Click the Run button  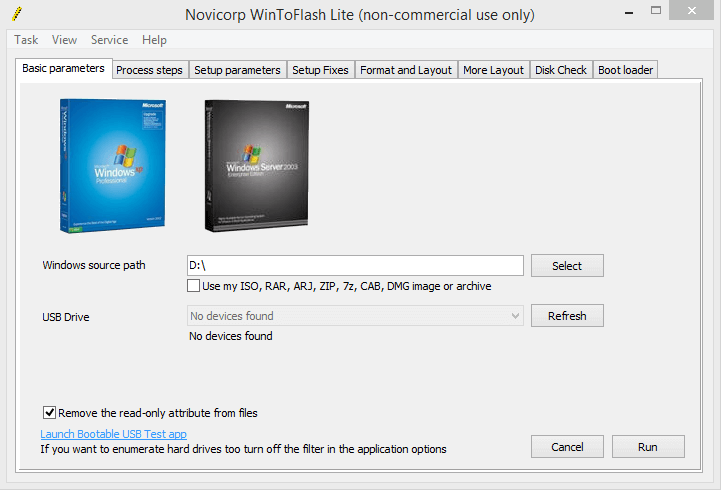pos(648,447)
